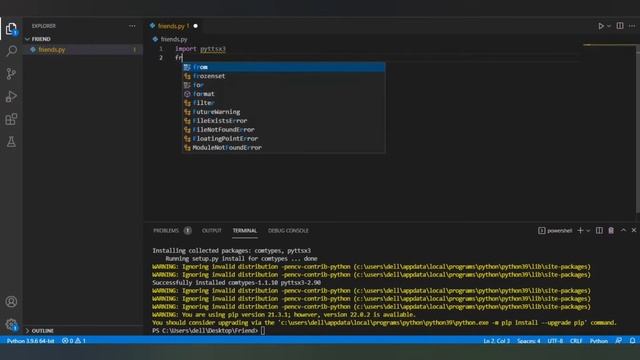
Task: Click the editor vertical scrollbar
Action: [x=638, y=129]
